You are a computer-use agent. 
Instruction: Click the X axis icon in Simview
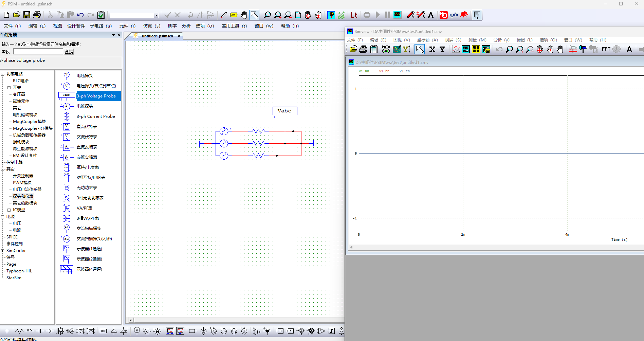click(x=432, y=49)
